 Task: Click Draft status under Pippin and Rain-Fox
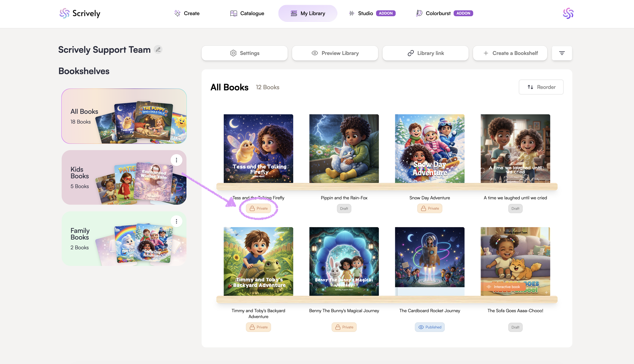tap(344, 209)
